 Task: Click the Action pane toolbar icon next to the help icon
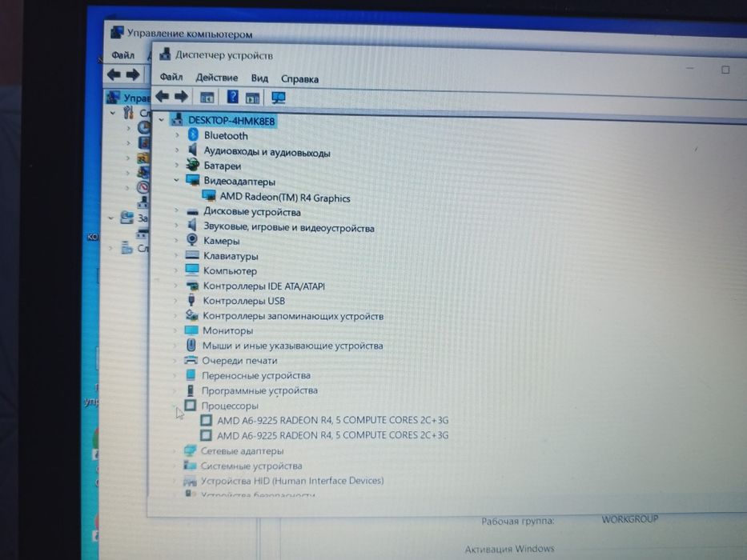252,98
